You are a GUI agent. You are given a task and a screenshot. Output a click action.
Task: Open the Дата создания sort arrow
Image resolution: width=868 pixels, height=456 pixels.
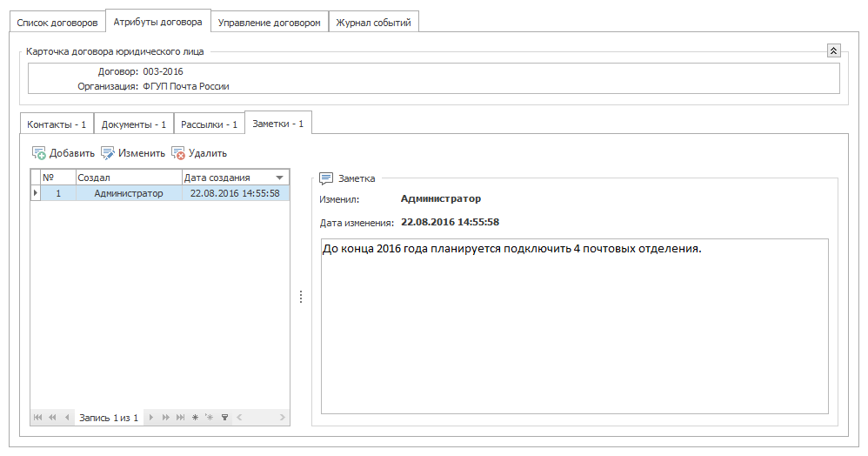279,178
